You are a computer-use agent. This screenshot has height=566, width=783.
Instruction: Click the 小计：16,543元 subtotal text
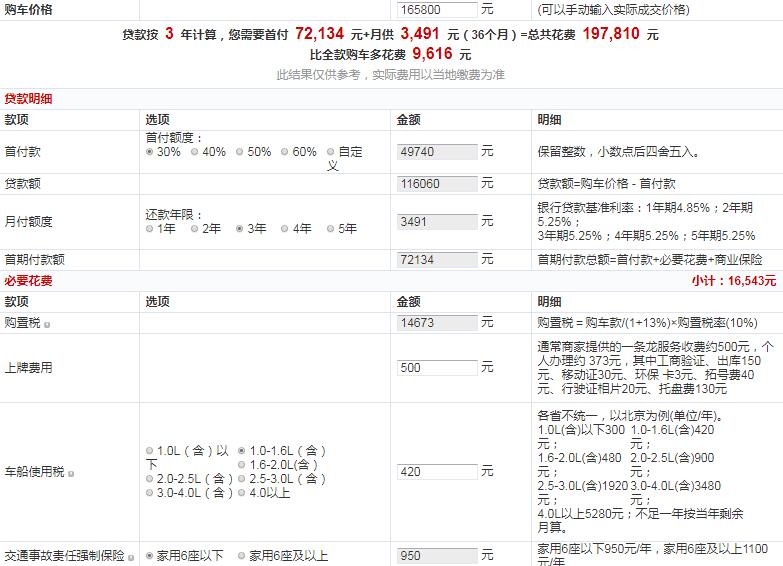coord(734,281)
